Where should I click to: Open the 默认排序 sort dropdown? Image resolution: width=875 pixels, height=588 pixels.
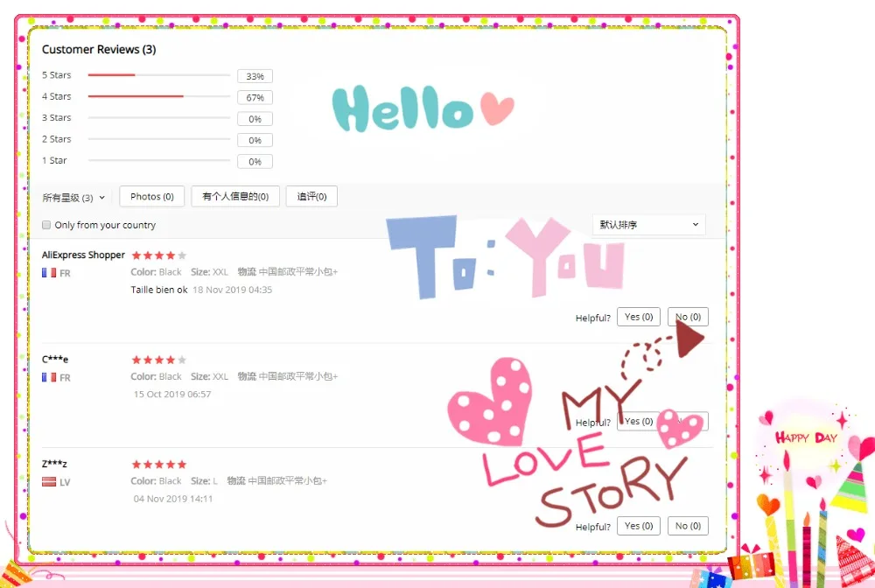[648, 224]
